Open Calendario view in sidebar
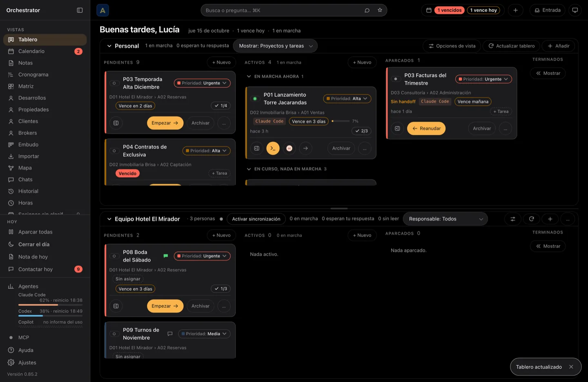Viewport: 588px width, 382px height. tap(45, 51)
